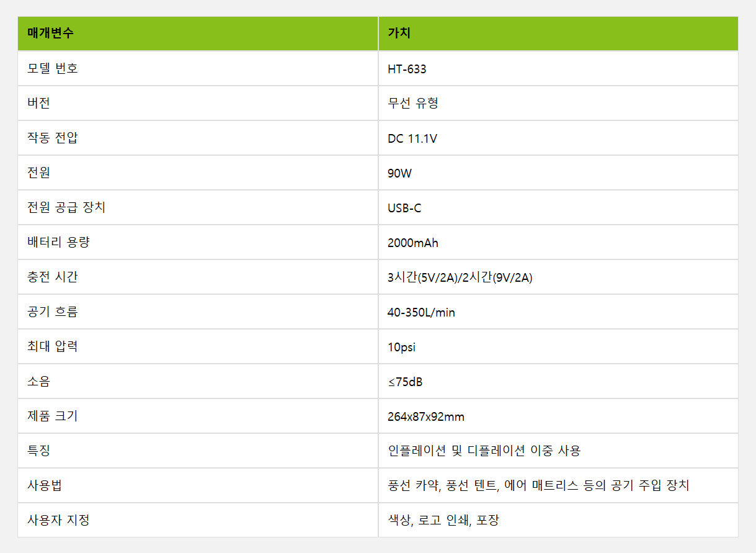Select the ≤75dB noise value
The image size is (756, 553).
(405, 382)
